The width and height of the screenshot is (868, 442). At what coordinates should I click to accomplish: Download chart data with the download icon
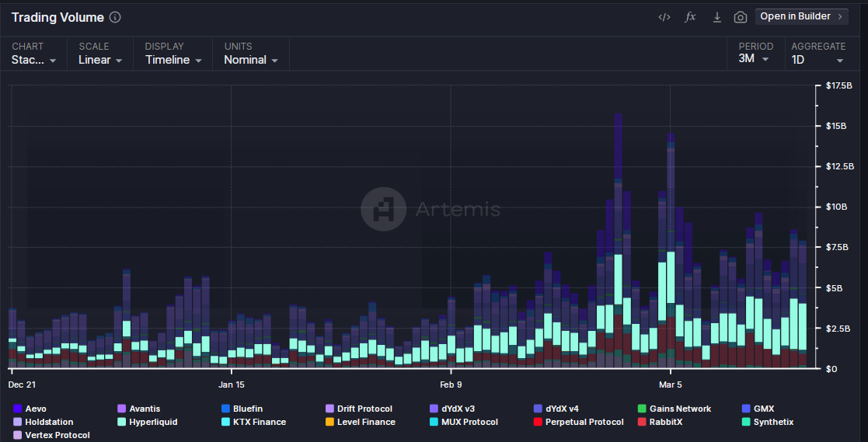pos(717,17)
